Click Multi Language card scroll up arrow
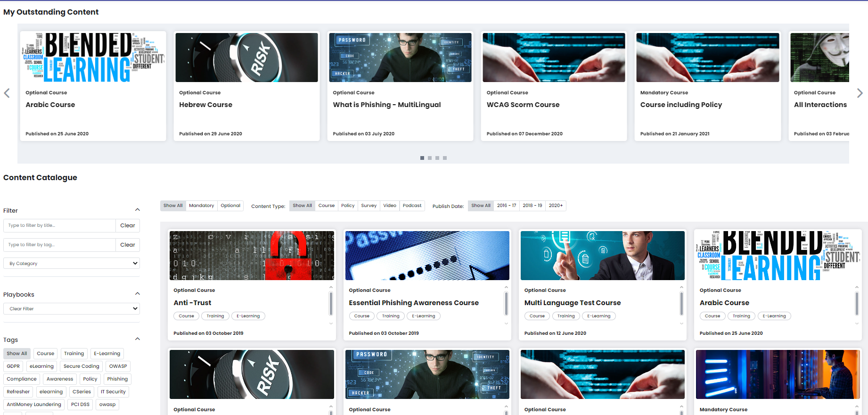The height and width of the screenshot is (415, 868). (x=681, y=287)
